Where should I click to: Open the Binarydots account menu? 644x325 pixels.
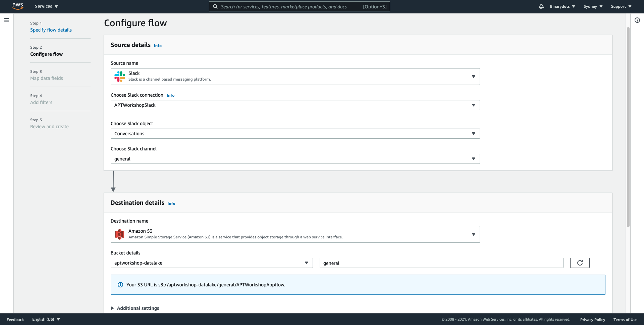click(562, 6)
